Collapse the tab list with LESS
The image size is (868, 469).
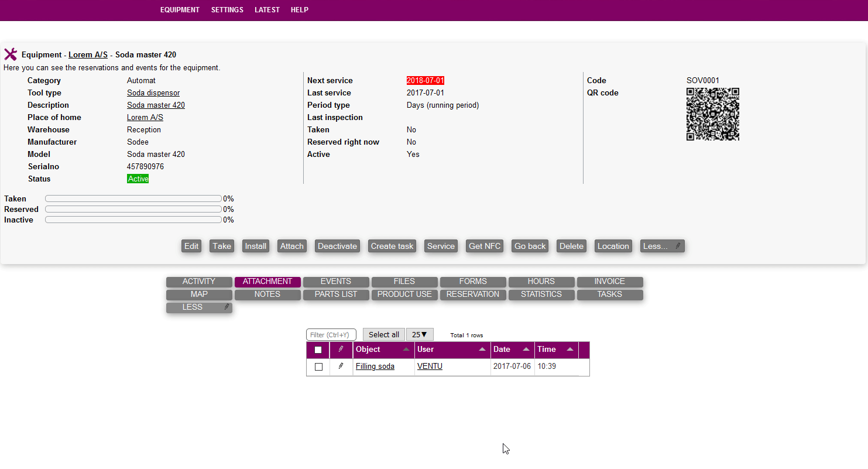coord(199,307)
